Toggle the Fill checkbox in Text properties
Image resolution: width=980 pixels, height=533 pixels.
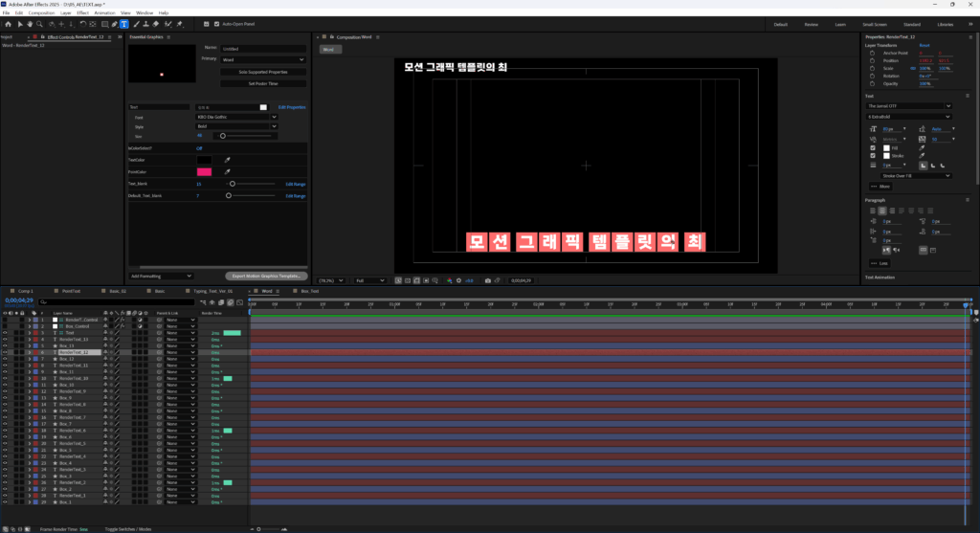coord(873,148)
